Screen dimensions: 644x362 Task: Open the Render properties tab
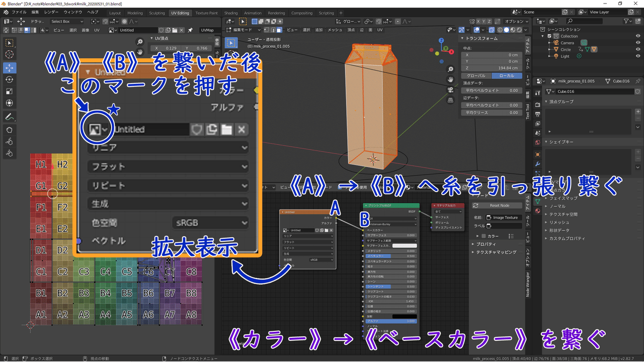coord(537,104)
